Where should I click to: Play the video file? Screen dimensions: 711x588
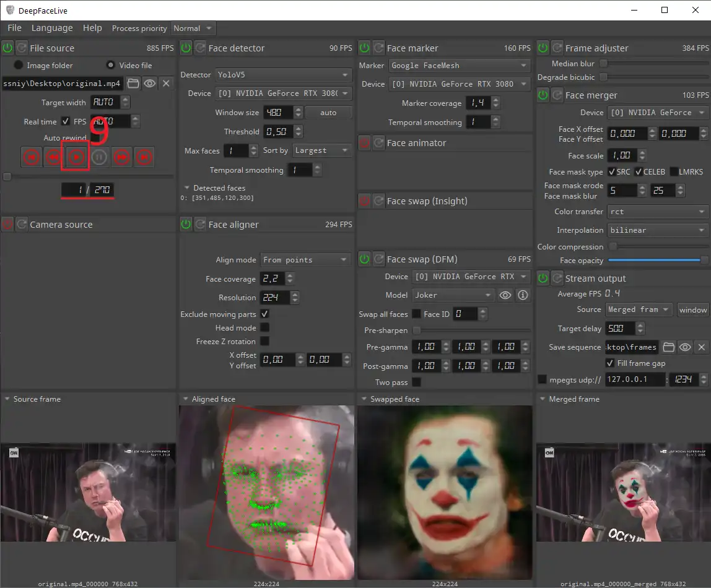pyautogui.click(x=76, y=157)
